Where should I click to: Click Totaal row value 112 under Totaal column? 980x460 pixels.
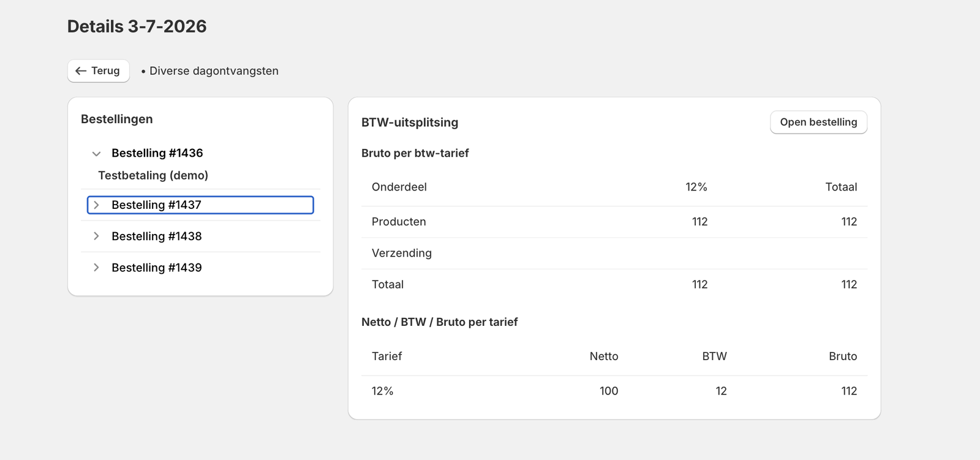849,285
